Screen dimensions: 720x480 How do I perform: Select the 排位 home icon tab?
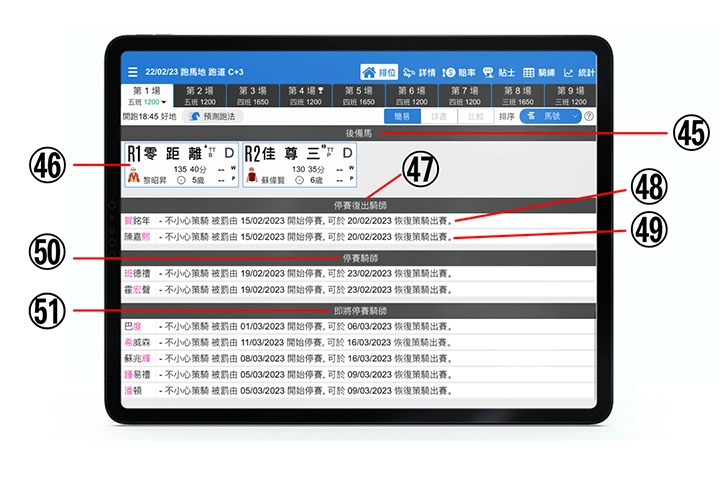point(379,72)
